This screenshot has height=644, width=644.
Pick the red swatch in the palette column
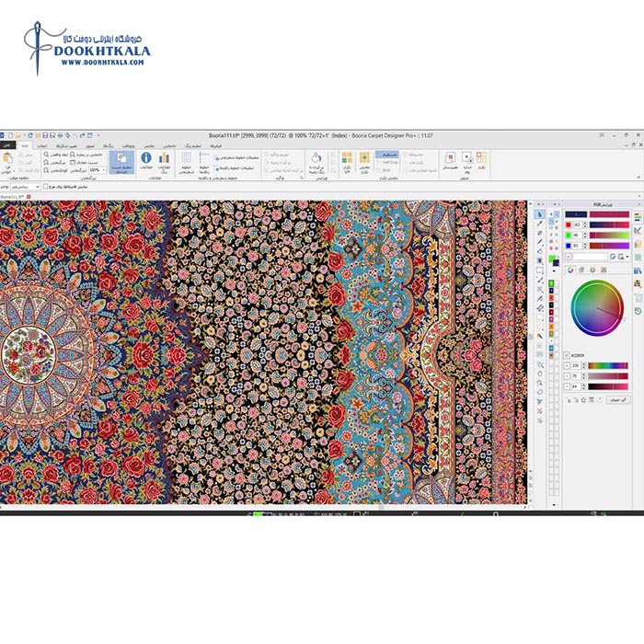pyautogui.click(x=551, y=297)
